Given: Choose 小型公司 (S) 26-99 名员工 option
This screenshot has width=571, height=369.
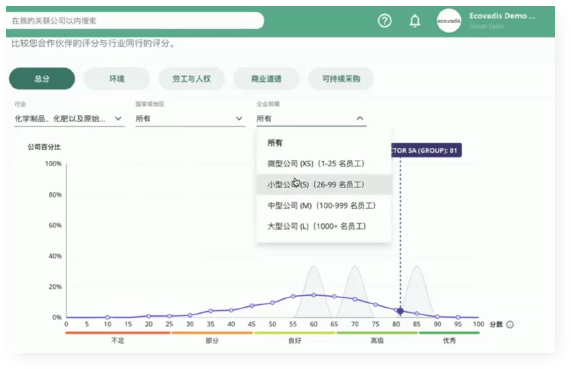Looking at the screenshot, I should click(x=324, y=184).
